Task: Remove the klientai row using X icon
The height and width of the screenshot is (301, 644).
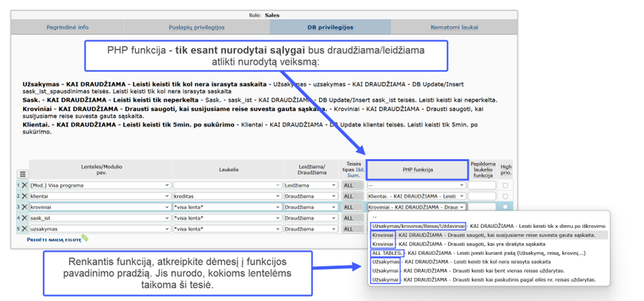Action: click(x=24, y=196)
